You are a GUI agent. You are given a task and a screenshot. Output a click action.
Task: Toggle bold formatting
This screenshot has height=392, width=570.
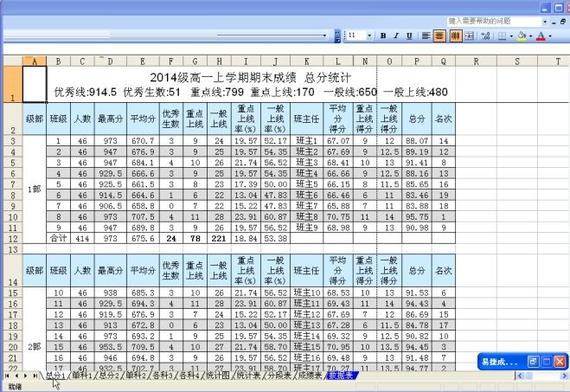383,36
